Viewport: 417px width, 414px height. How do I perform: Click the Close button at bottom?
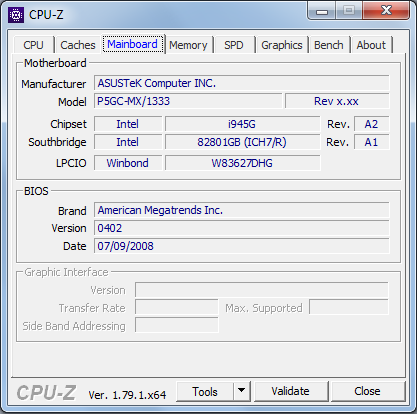(367, 391)
